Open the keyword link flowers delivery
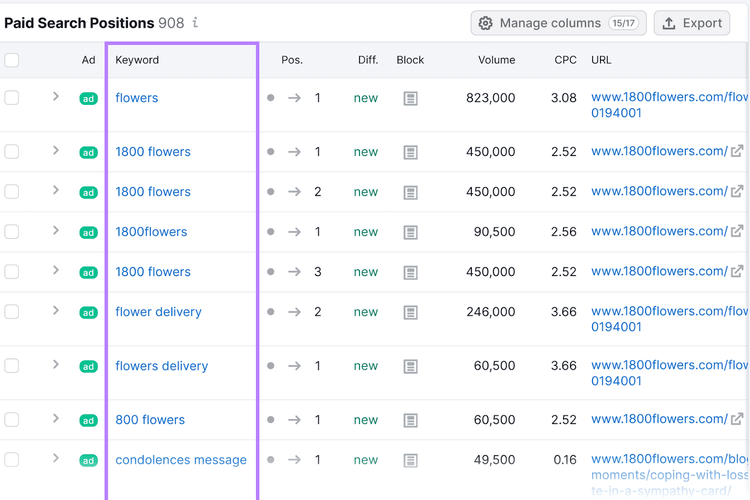This screenshot has width=750, height=500. 162,366
